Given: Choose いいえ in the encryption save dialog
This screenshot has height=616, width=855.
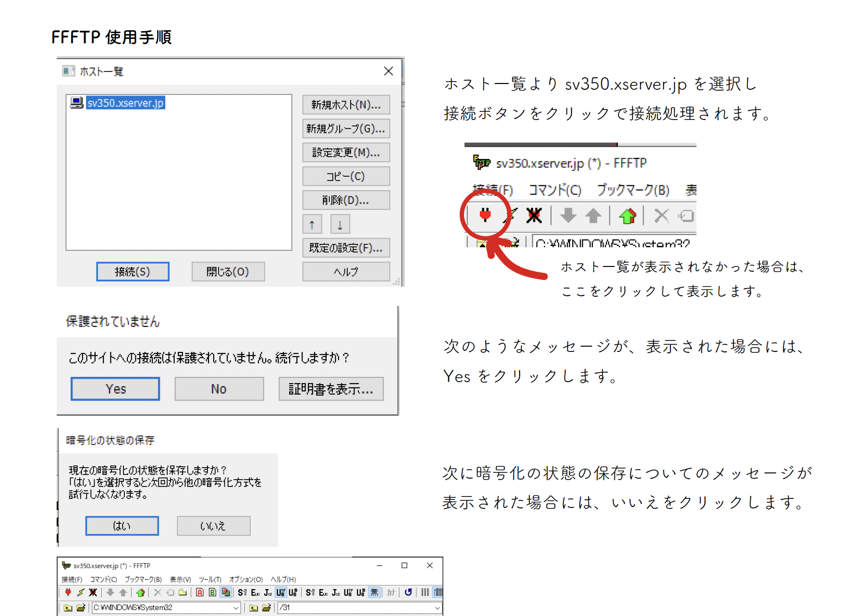Looking at the screenshot, I should click(213, 526).
